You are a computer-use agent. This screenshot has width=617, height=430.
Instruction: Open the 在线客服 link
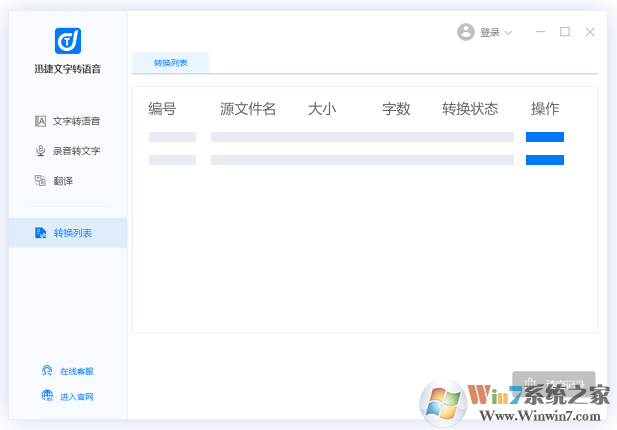[68, 371]
